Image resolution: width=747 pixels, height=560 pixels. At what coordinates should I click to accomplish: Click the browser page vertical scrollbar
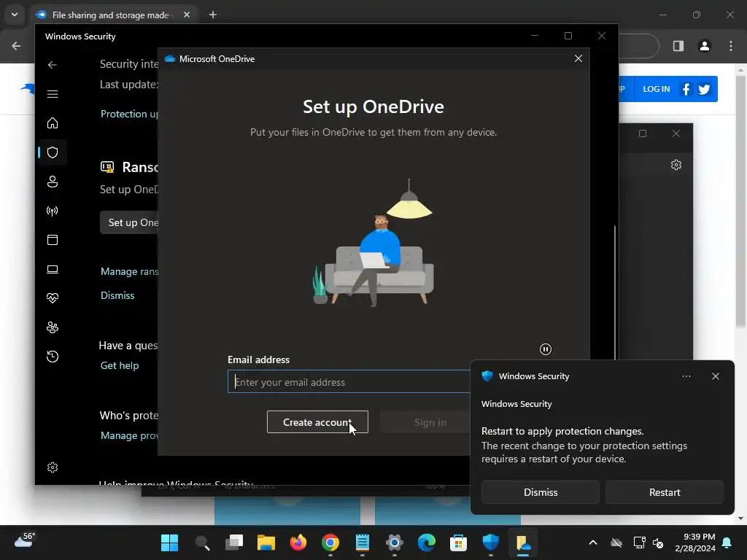[740, 201]
